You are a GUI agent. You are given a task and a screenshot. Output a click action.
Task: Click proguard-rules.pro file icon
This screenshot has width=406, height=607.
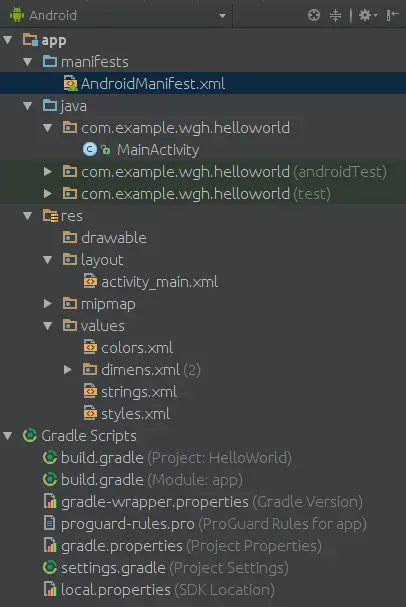49,523
